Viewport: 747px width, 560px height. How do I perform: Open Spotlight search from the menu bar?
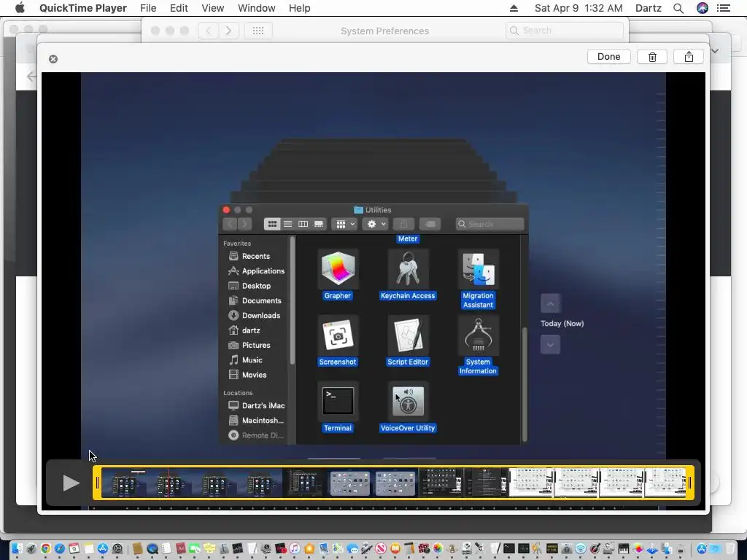[x=678, y=8]
